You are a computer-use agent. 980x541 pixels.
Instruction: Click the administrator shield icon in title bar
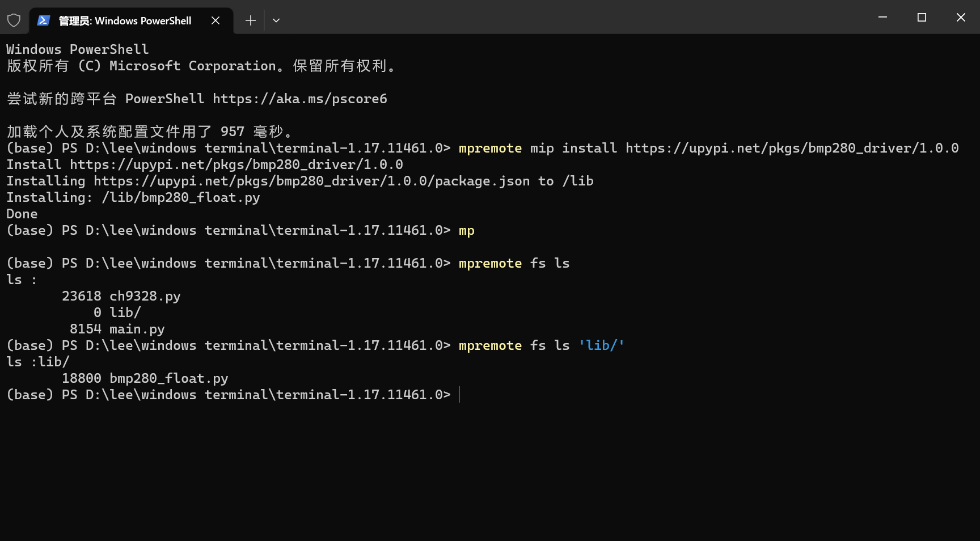[x=14, y=20]
